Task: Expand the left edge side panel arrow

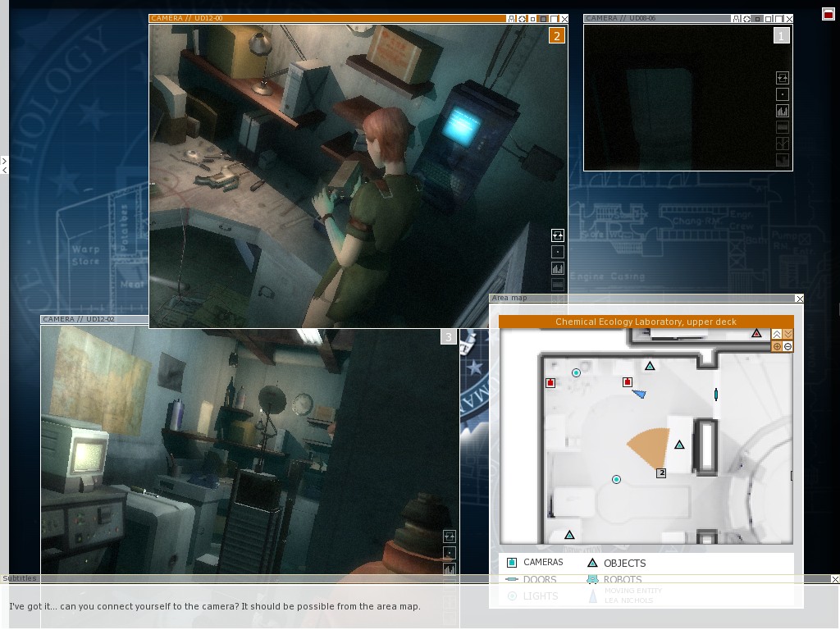Action: [4, 161]
